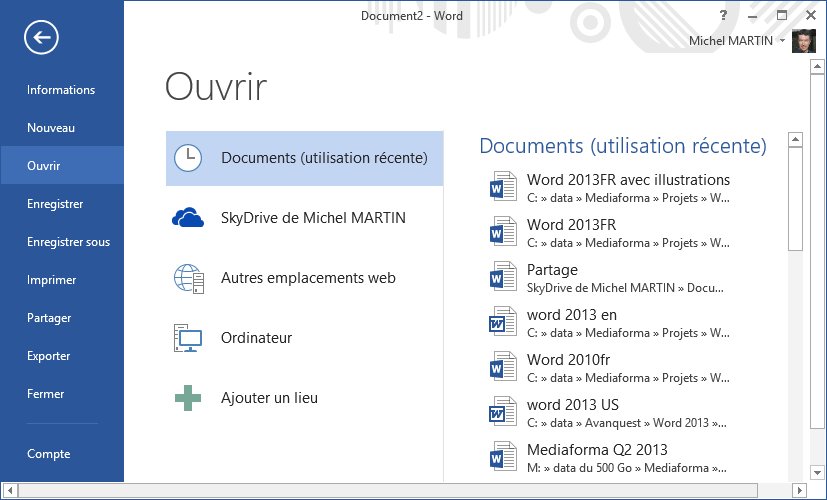827x500 pixels.
Task: Select the SkyDrive cloud icon
Action: point(187,218)
